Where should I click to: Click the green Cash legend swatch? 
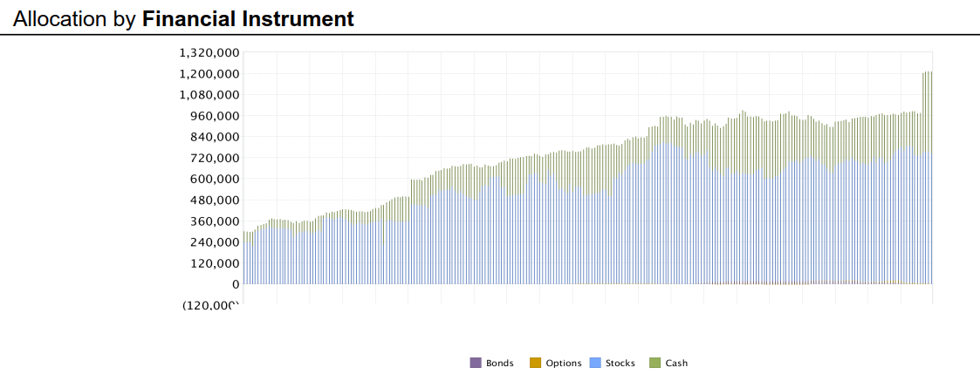coord(654,363)
